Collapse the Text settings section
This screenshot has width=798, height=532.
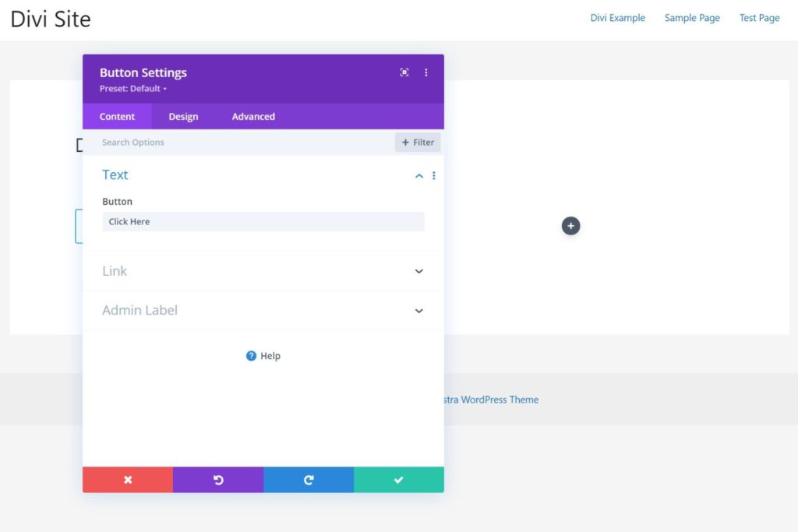tap(418, 175)
